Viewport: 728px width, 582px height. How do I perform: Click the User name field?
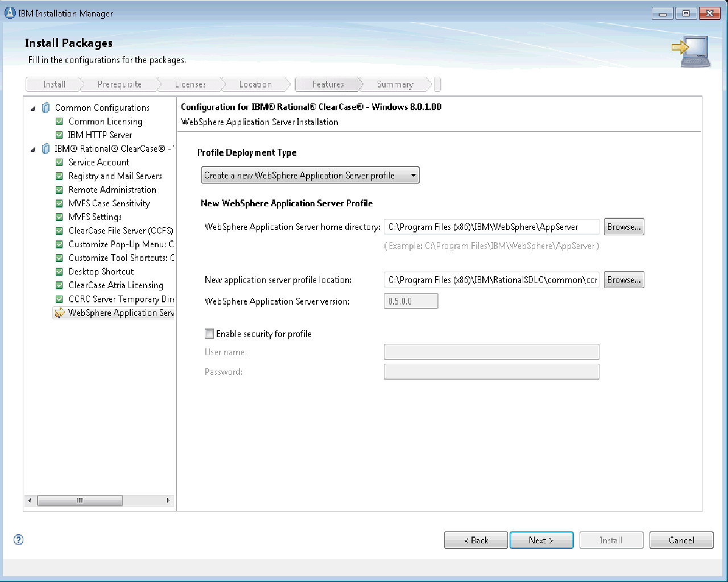(491, 352)
